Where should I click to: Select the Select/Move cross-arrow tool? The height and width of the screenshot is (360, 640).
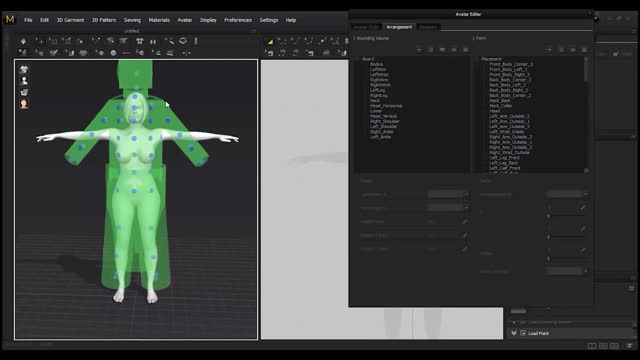[40, 41]
